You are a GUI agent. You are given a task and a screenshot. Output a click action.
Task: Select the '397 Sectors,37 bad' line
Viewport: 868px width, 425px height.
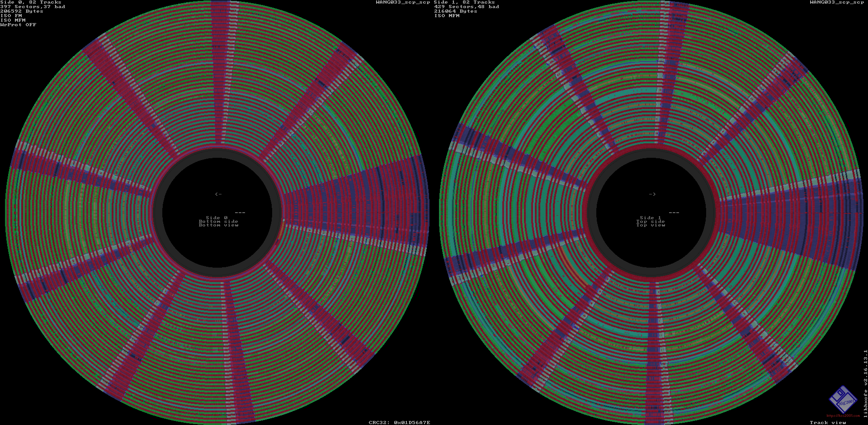[x=33, y=7]
